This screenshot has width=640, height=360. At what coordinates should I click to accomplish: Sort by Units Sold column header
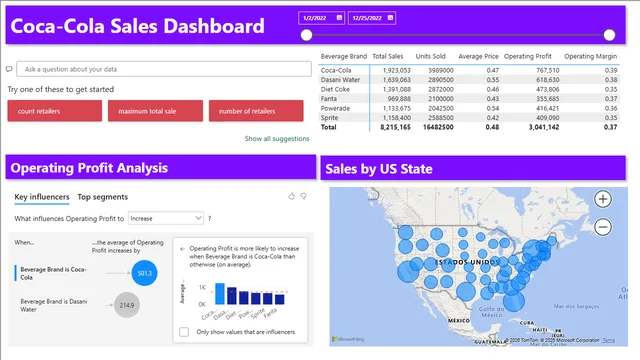click(431, 56)
